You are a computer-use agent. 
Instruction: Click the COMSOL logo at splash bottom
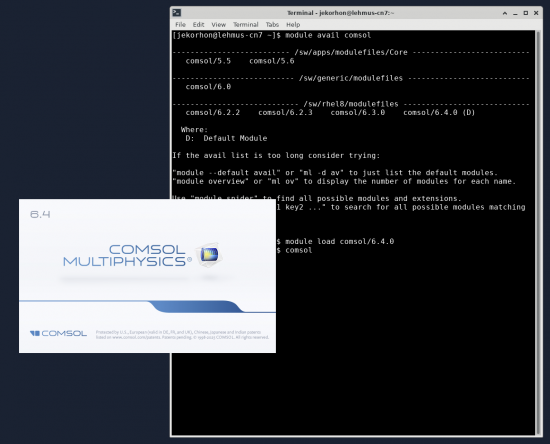58,333
